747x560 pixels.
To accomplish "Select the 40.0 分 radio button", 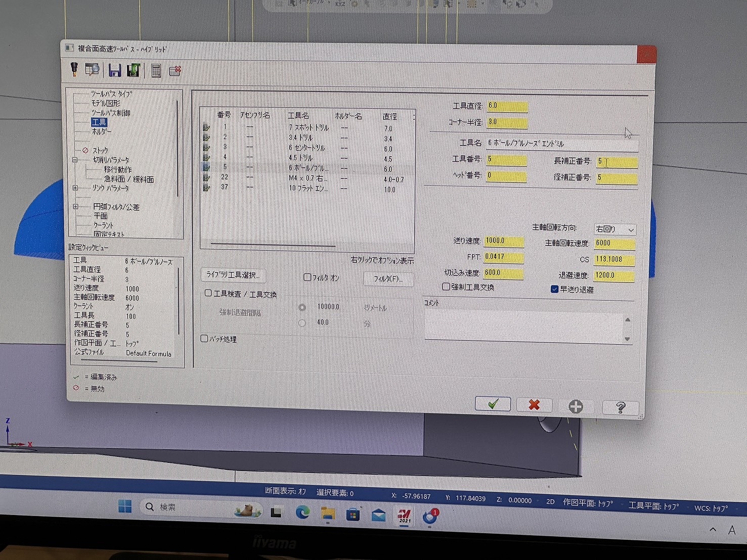I will point(302,322).
